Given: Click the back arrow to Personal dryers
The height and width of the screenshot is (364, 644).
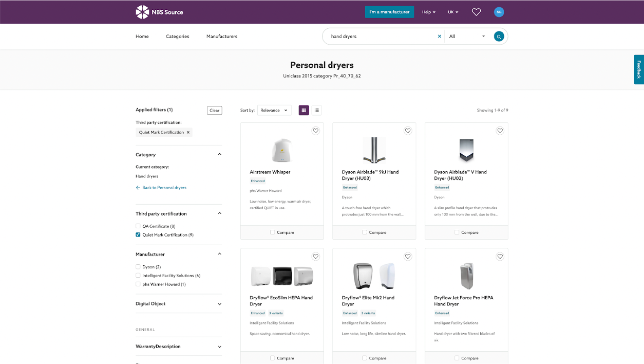Looking at the screenshot, I should point(138,188).
